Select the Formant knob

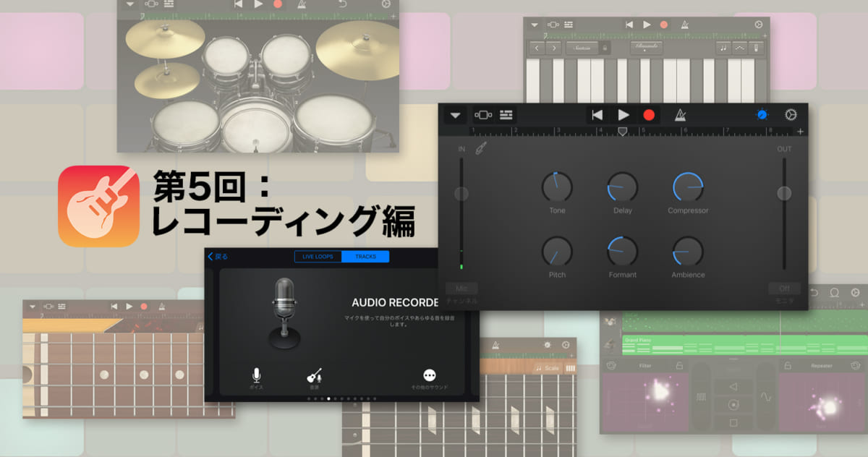[622, 251]
